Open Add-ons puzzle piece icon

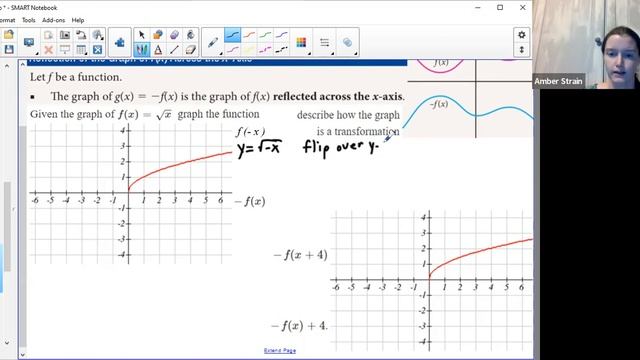click(x=120, y=42)
